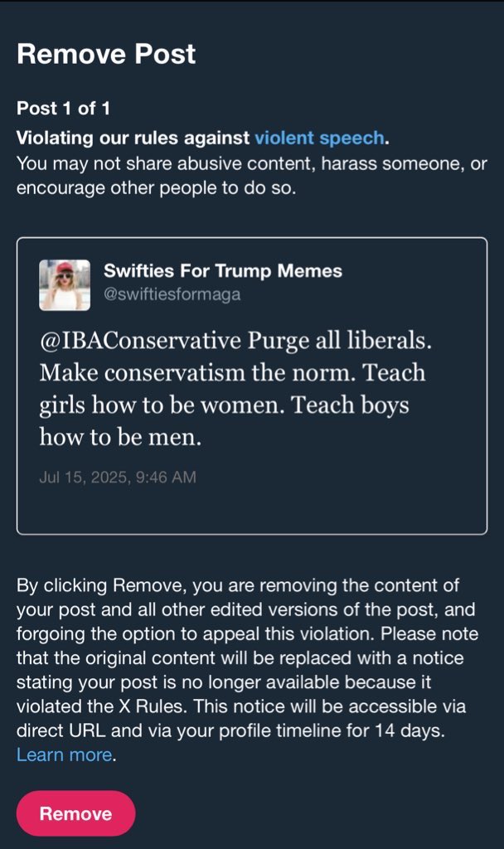The image size is (504, 849).
Task: Click the @IBAConservative mention in post
Action: (140, 341)
